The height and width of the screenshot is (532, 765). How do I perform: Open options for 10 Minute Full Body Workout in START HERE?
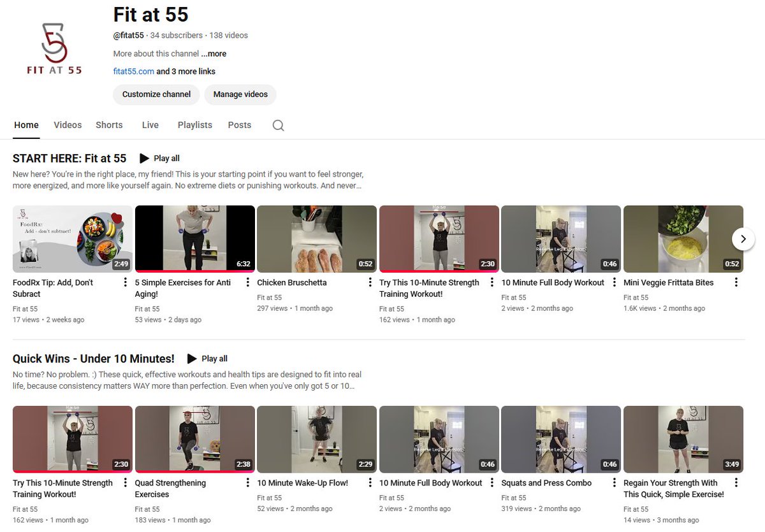614,282
